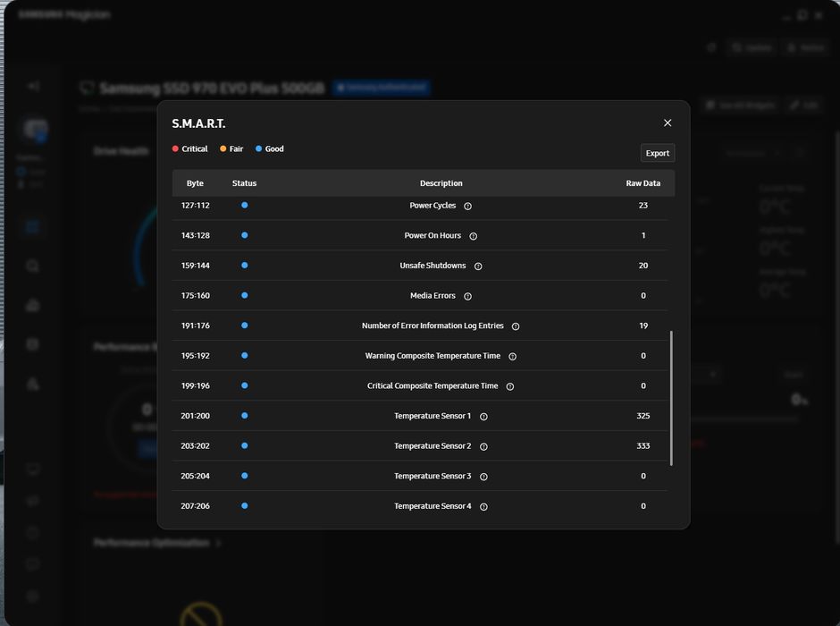Viewport: 840px width, 626px height.
Task: Open info icon for Power On Hours
Action: pos(473,236)
